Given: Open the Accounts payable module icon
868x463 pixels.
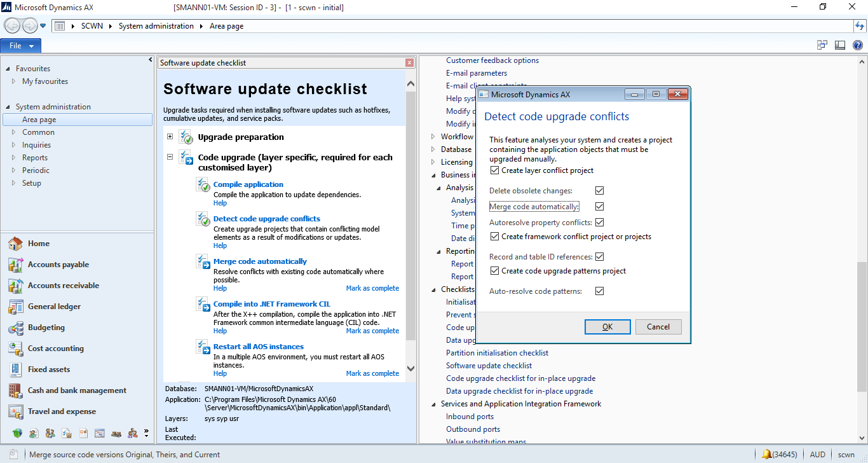Looking at the screenshot, I should coord(16,265).
